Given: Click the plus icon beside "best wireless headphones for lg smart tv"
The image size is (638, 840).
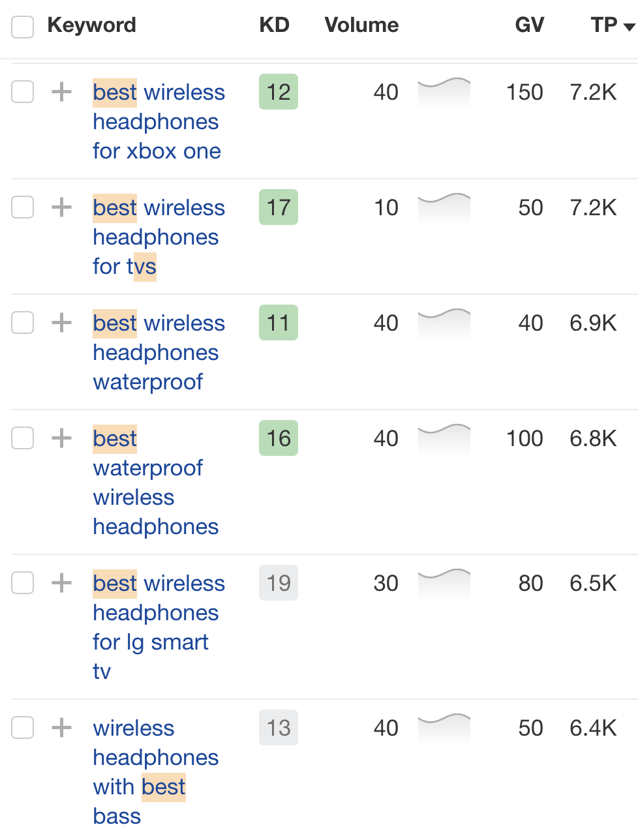Looking at the screenshot, I should coord(61,582).
